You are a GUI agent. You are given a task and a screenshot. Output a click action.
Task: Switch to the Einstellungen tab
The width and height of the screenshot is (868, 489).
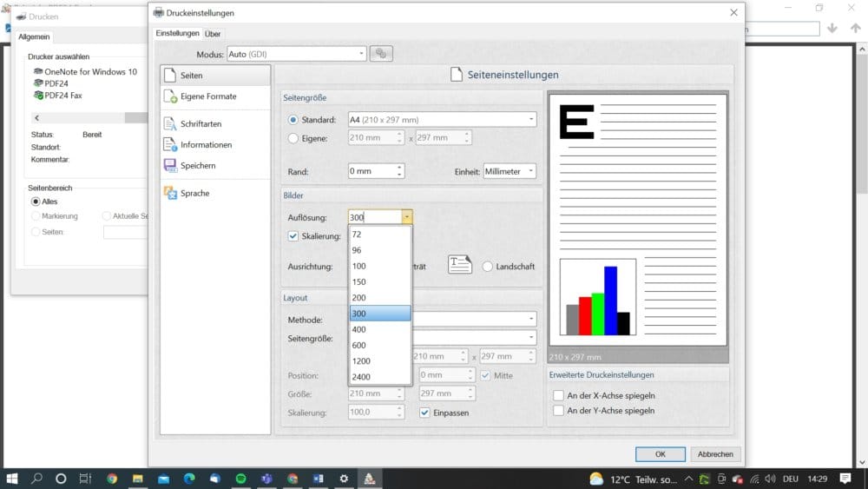pos(177,33)
